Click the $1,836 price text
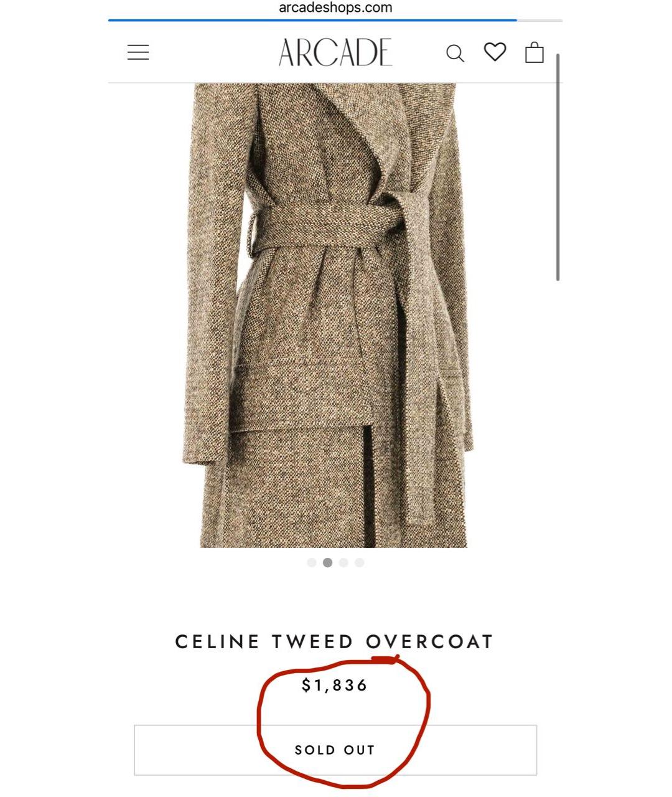Screen dimensions: 672x797 [335, 686]
